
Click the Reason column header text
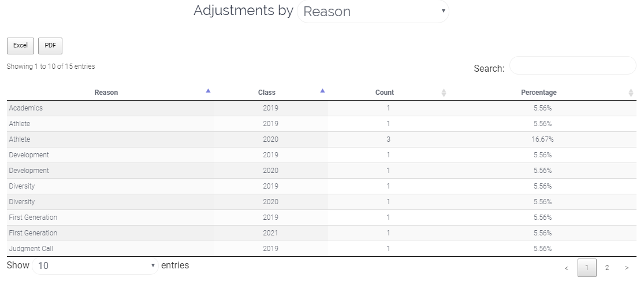click(x=106, y=93)
